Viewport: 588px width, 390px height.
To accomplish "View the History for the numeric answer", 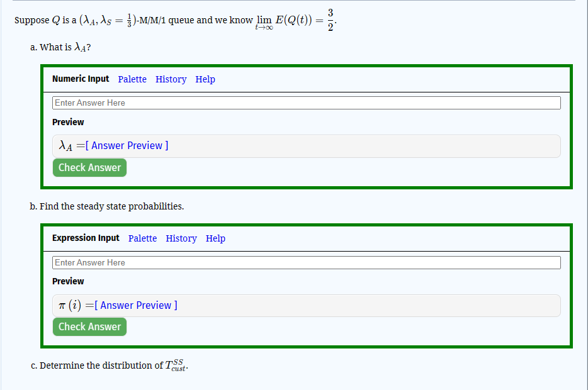I will (171, 79).
